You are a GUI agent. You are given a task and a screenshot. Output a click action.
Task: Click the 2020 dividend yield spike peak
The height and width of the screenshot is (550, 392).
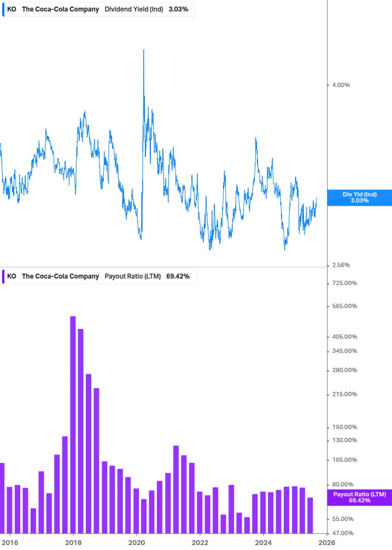(x=144, y=50)
